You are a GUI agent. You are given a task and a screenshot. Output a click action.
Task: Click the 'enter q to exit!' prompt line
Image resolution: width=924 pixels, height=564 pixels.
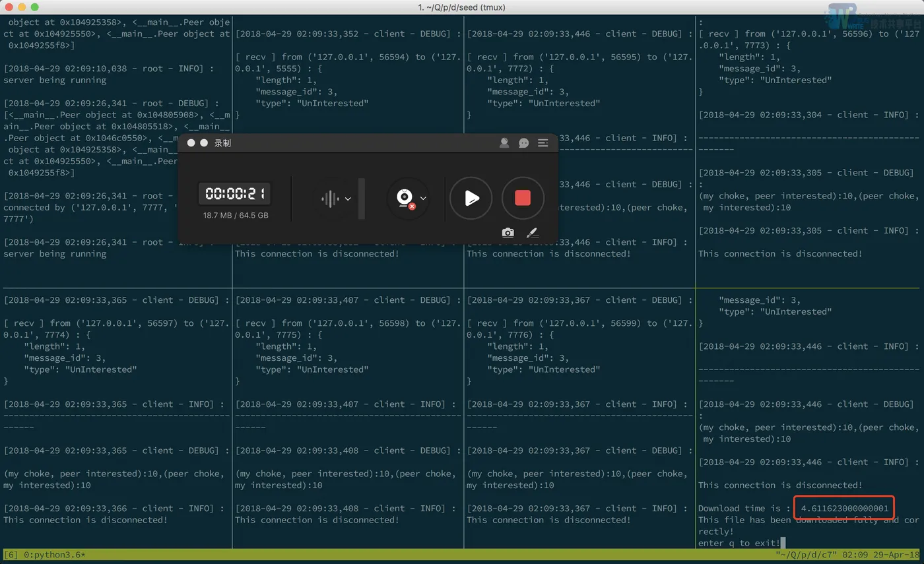739,543
